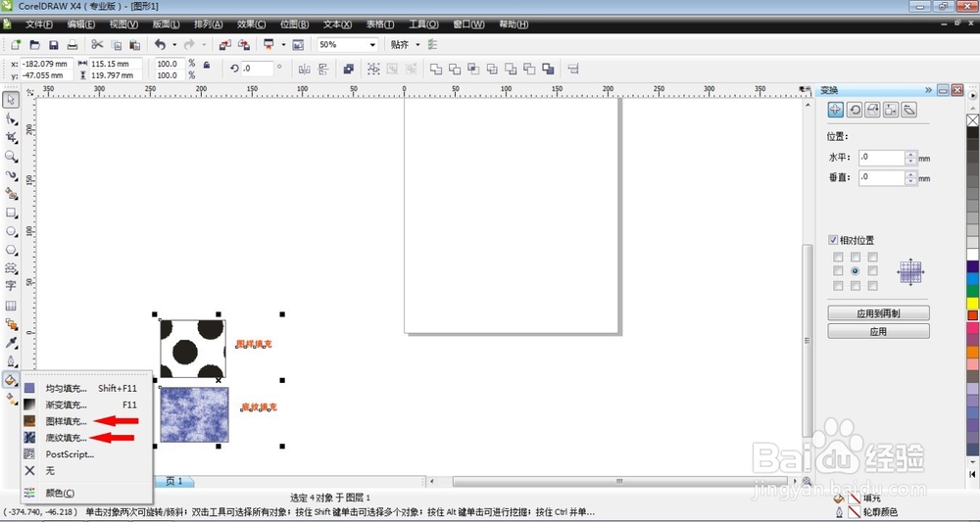Image resolution: width=980 pixels, height=522 pixels.
Task: Pick the yellow swatch in the color palette
Action: pyautogui.click(x=972, y=303)
